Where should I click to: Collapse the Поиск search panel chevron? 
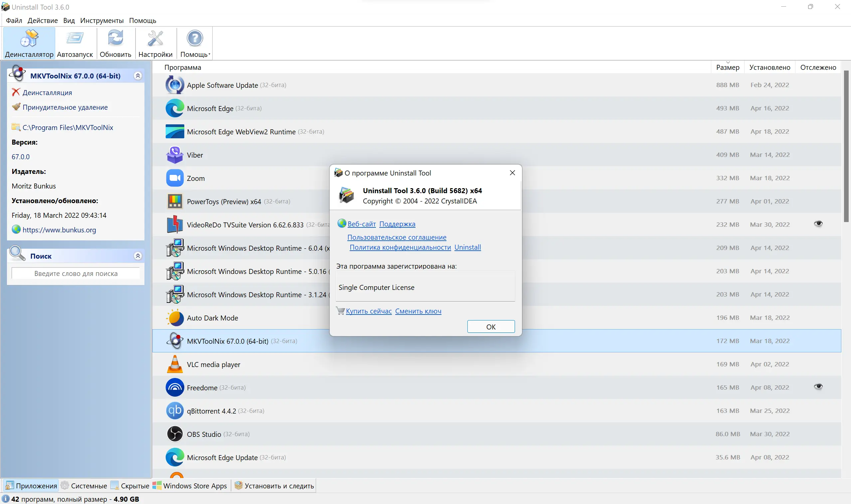[138, 256]
